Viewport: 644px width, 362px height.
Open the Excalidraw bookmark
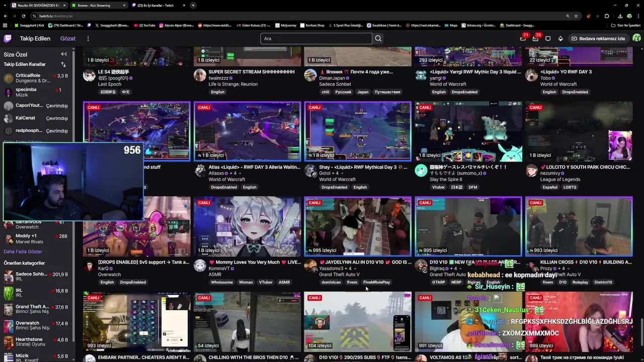[x=383, y=25]
